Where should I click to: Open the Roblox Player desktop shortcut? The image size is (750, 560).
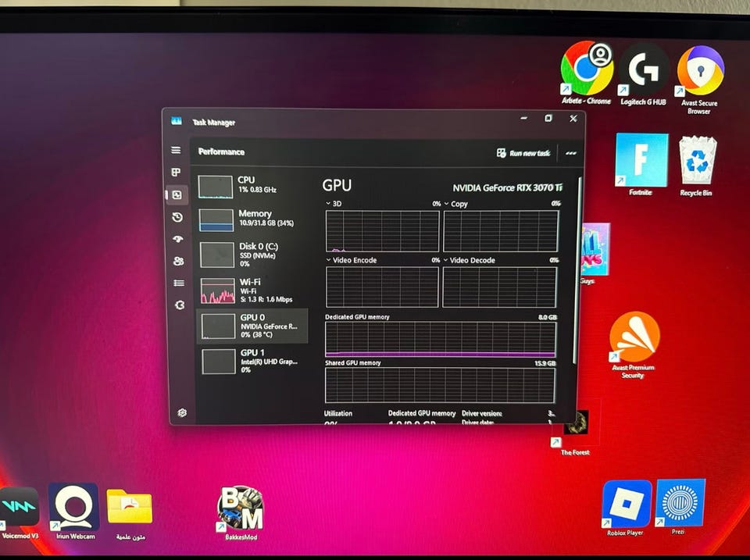(626, 508)
